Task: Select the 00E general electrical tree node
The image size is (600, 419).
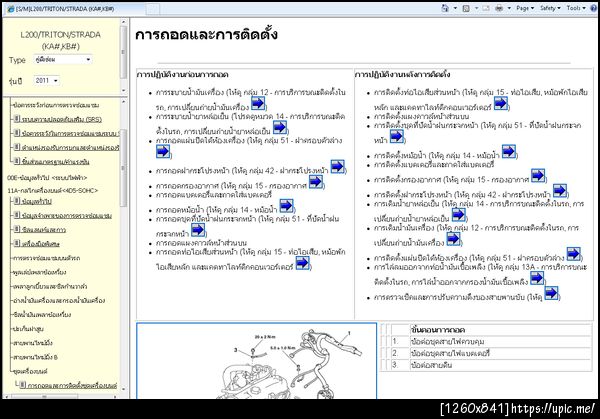Action: coord(47,178)
